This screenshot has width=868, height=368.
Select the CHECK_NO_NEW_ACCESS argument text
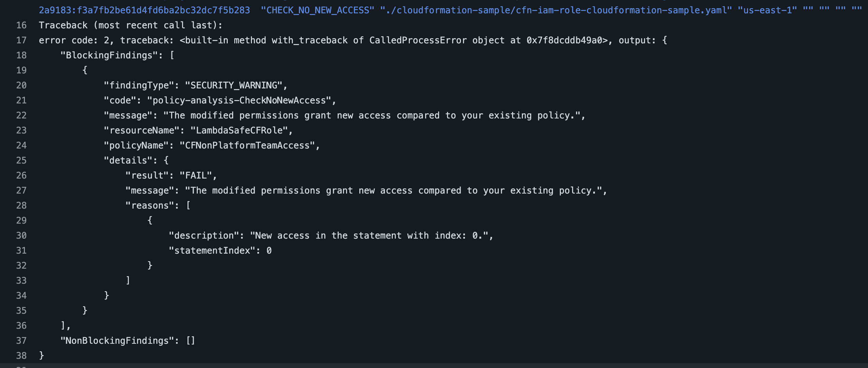click(x=317, y=10)
